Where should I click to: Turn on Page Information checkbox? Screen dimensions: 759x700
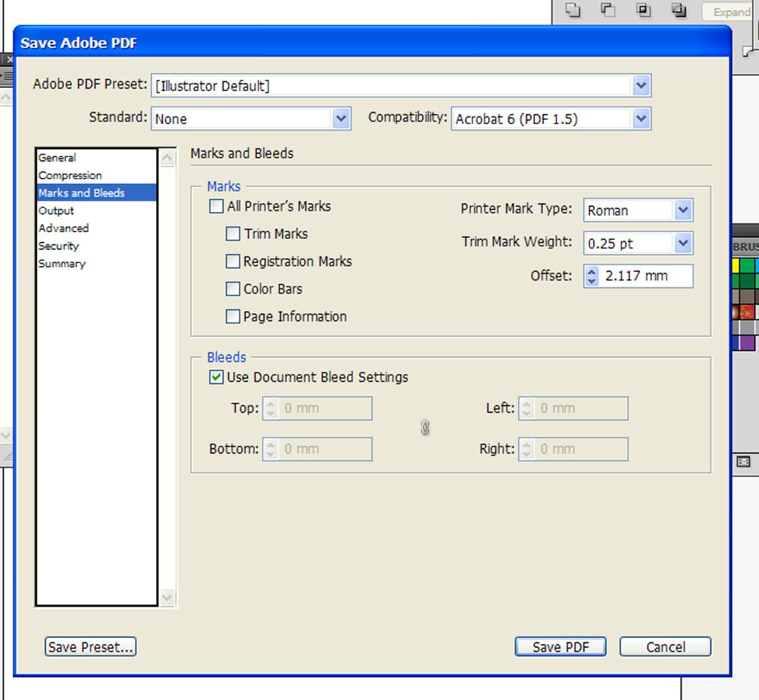tap(233, 316)
